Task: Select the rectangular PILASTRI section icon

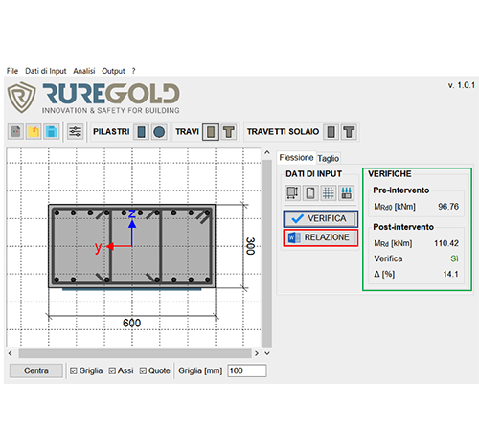Action: 141,131
